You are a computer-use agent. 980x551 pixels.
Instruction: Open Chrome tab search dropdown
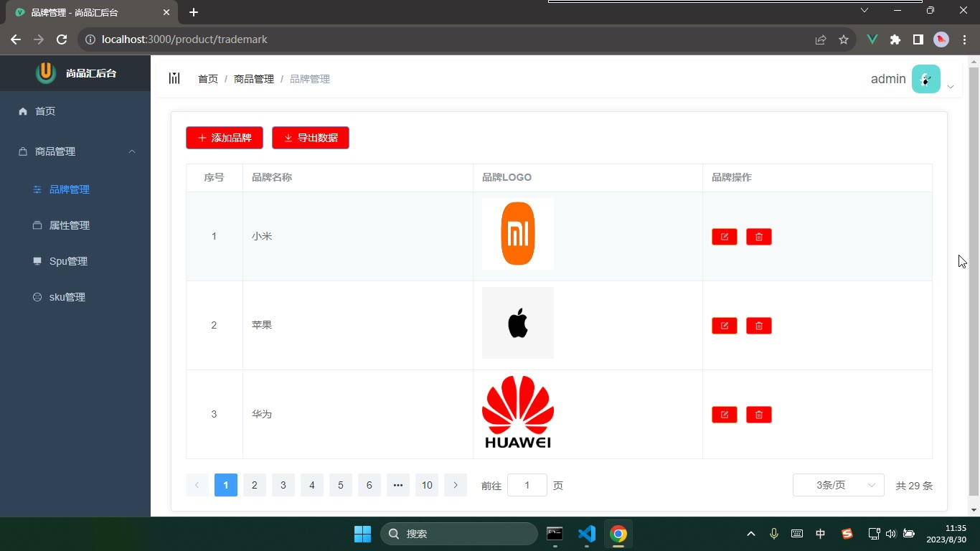pos(864,11)
